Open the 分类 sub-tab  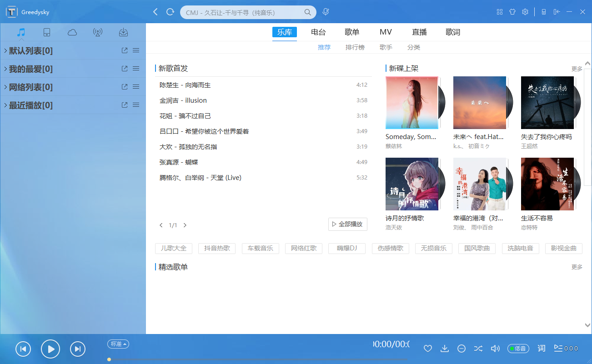[414, 47]
